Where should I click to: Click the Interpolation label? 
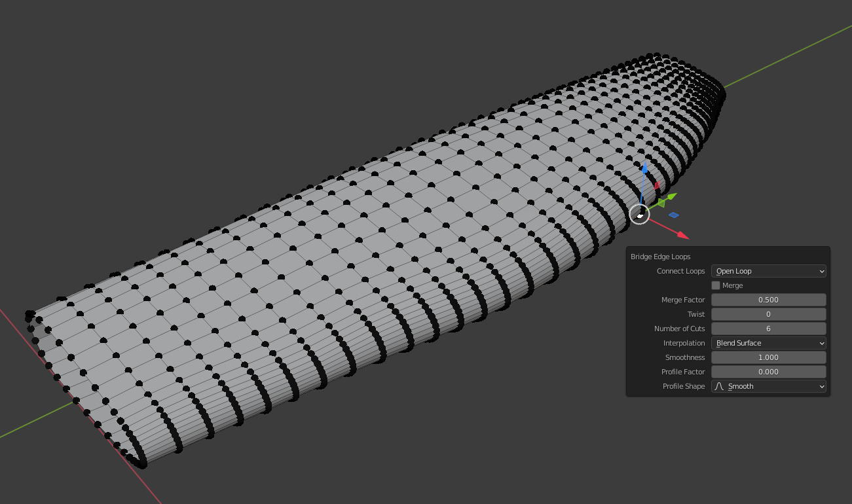pyautogui.click(x=684, y=343)
